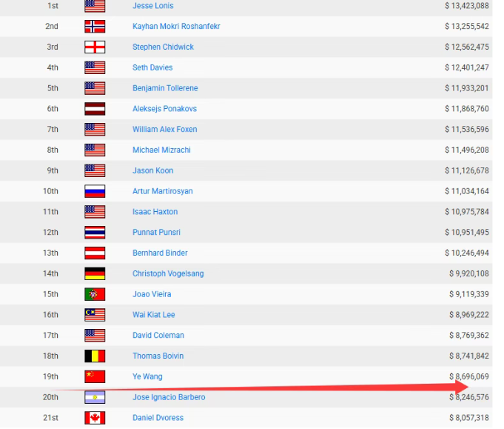Click the Portugal flag beside Joao Vieira
This screenshot has width=504, height=429.
pos(95,294)
